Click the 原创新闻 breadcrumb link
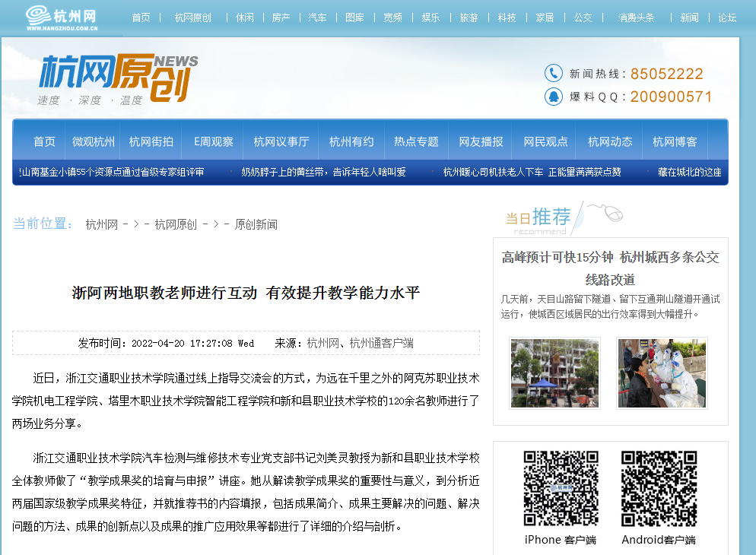The width and height of the screenshot is (756, 555). click(x=256, y=224)
